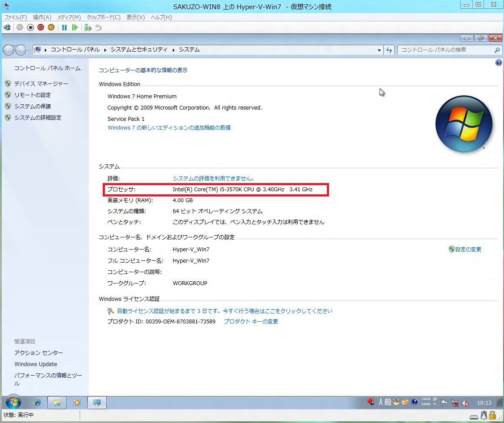
Task: Expand the arrow before コントロール パネル breadcrumb
Action: click(x=46, y=50)
